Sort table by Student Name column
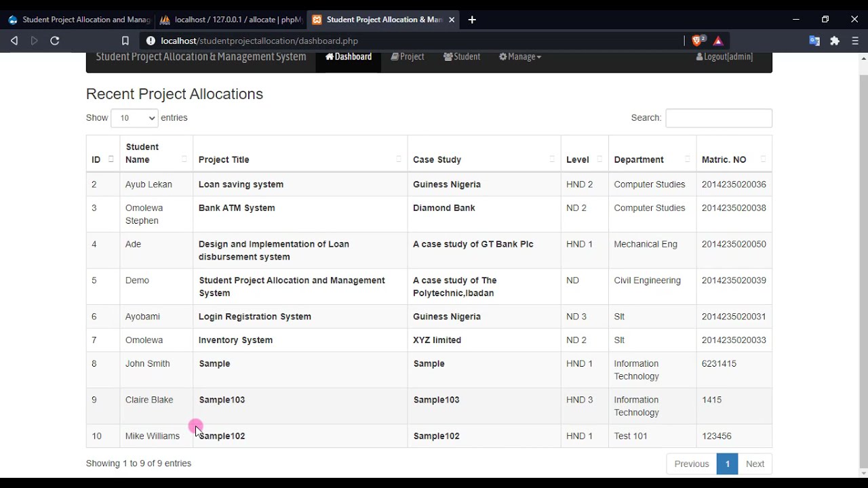The width and height of the screenshot is (868, 488). pos(156,153)
